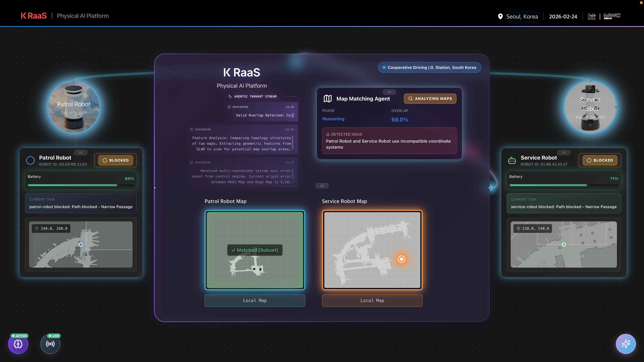Click the Seoul, Korea location text
Screen dimensions: 644x362
(x=522, y=16)
